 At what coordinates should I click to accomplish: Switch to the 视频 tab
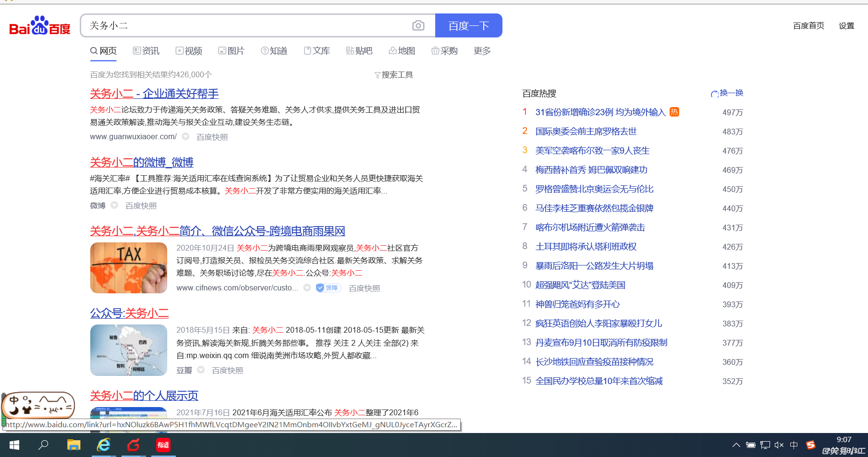tap(189, 51)
